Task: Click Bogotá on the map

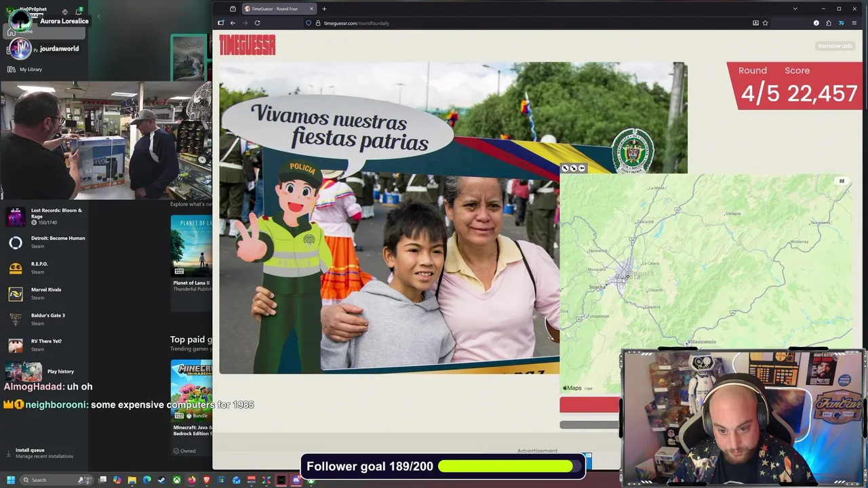Action: click(628, 276)
